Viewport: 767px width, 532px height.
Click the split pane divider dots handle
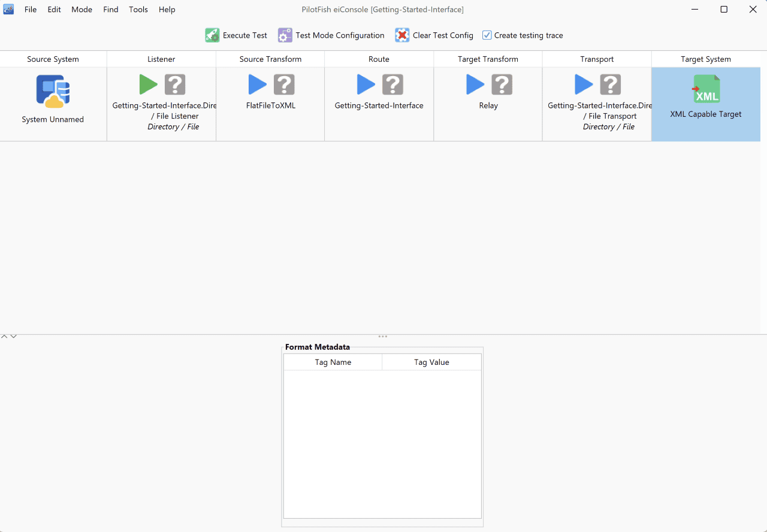[383, 337]
